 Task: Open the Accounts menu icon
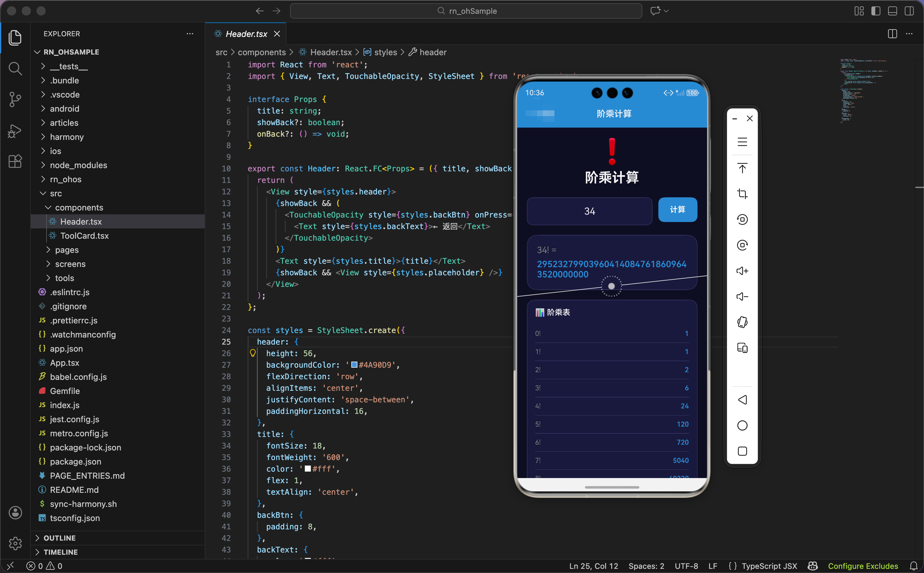(15, 512)
